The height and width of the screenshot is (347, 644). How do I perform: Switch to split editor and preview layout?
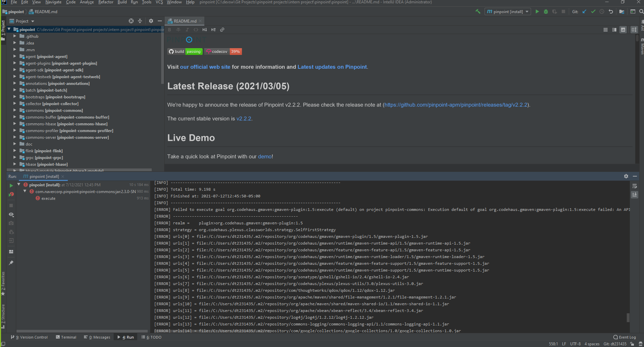614,30
